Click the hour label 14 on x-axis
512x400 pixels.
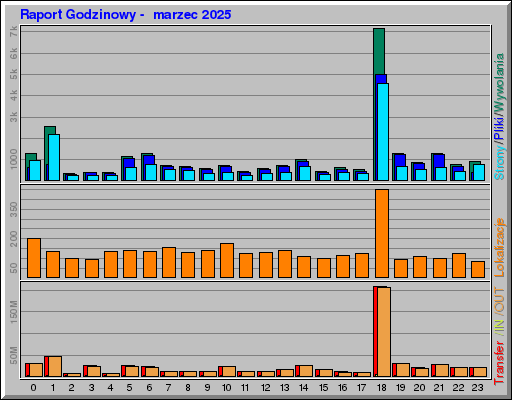pyautogui.click(x=303, y=388)
